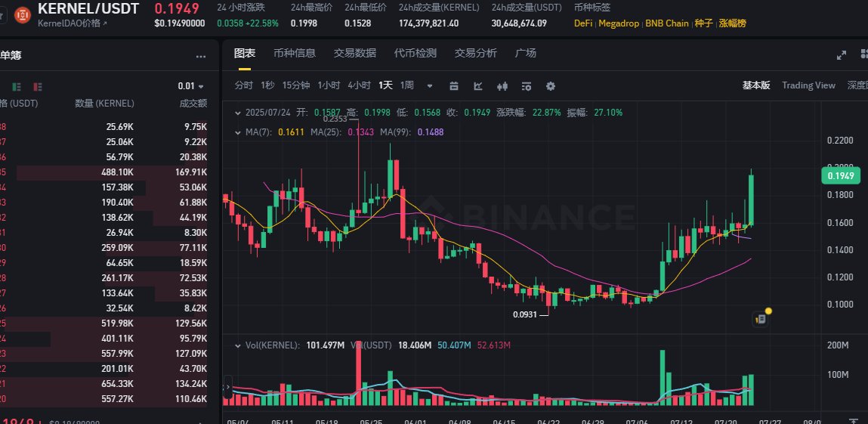Click the 0.2353 high price marker
The image size is (868, 424).
335,119
